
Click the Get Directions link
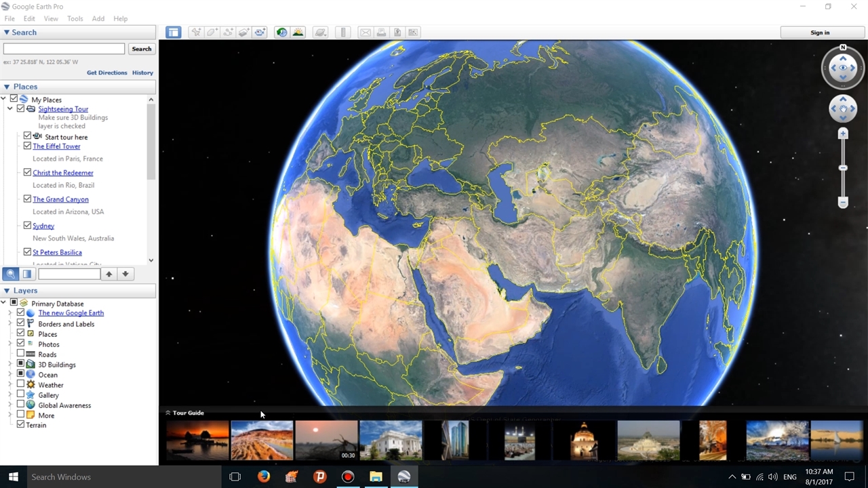point(106,73)
